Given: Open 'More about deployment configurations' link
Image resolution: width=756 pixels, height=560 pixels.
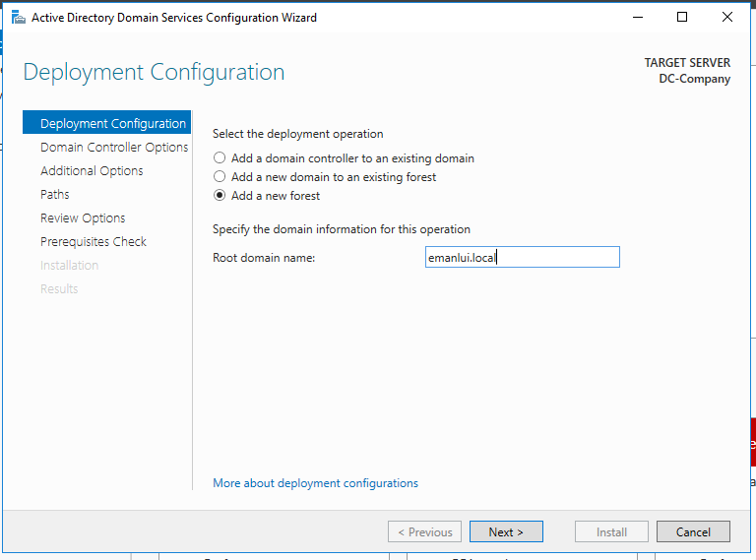Looking at the screenshot, I should pyautogui.click(x=315, y=483).
